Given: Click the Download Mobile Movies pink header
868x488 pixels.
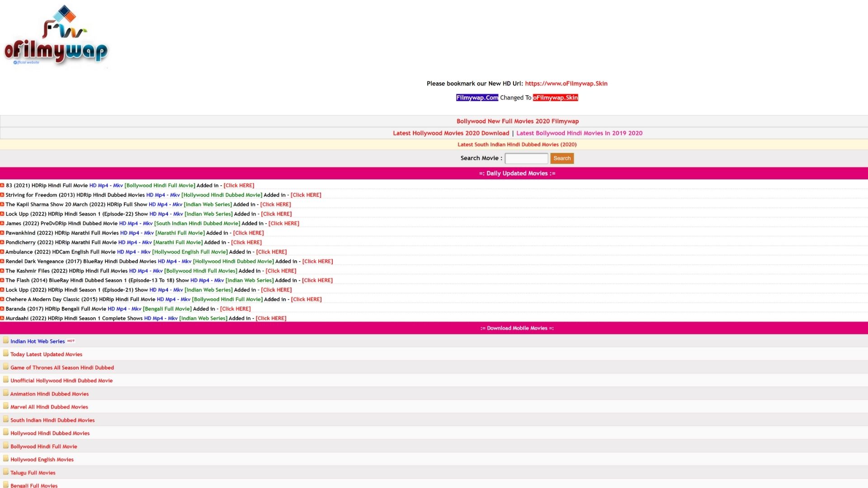Looking at the screenshot, I should pyautogui.click(x=434, y=328).
